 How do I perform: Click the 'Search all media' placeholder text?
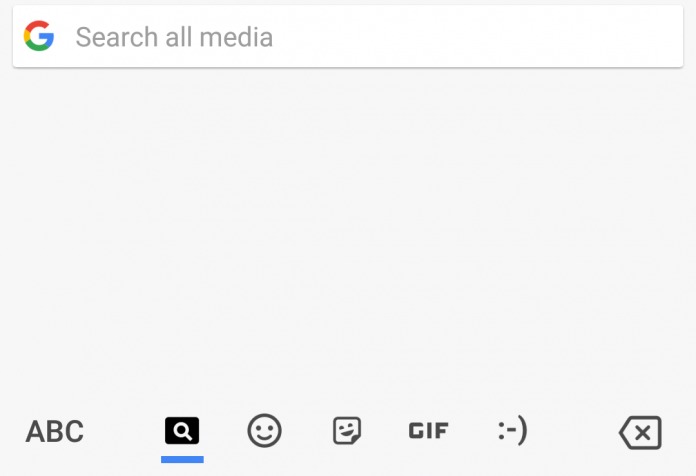[x=174, y=38]
